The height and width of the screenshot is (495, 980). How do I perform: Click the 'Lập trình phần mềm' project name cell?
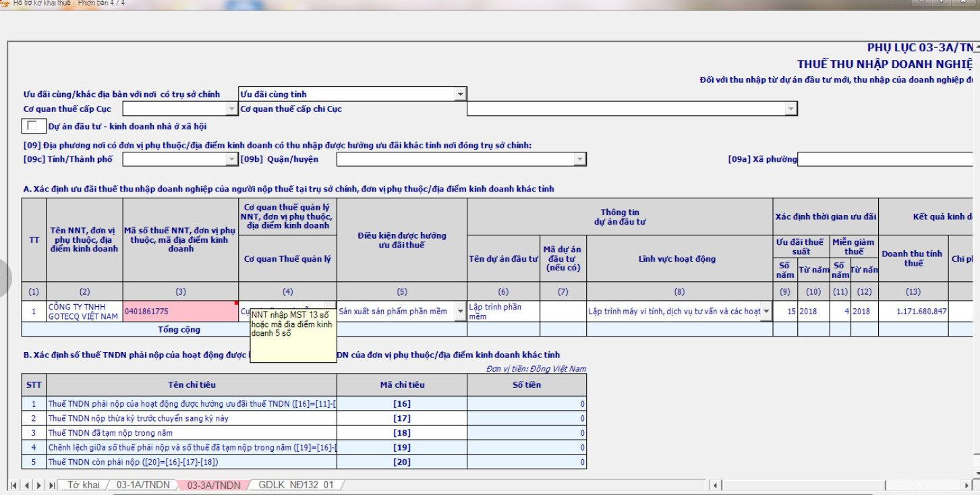point(503,312)
